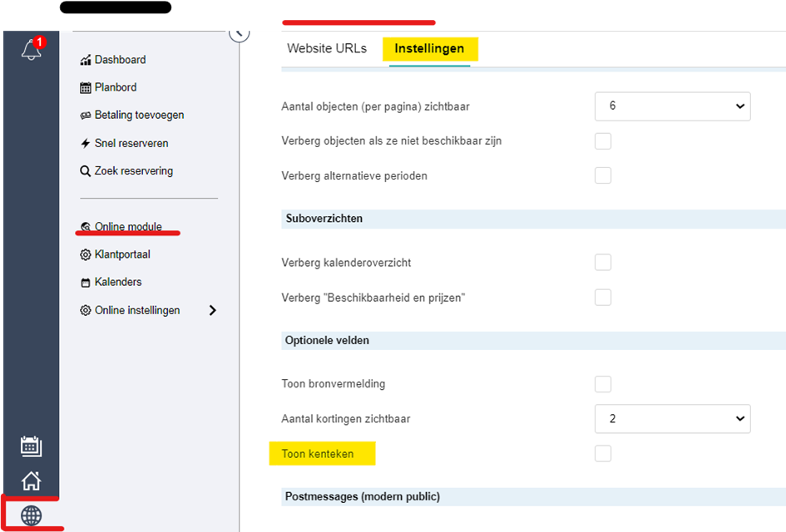Screen dimensions: 786x532
Task: Click the globe icon in the sidebar
Action: [x=31, y=515]
